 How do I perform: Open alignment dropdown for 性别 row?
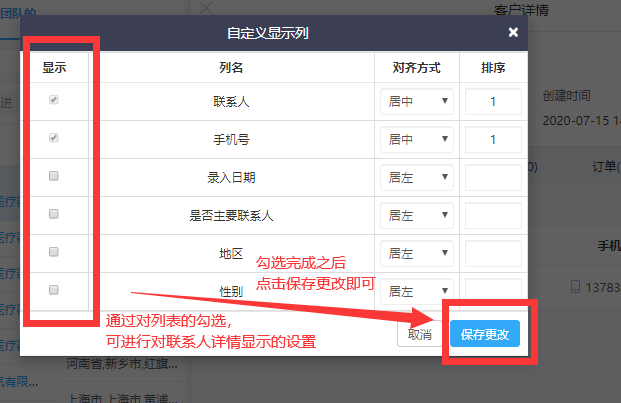coord(417,291)
